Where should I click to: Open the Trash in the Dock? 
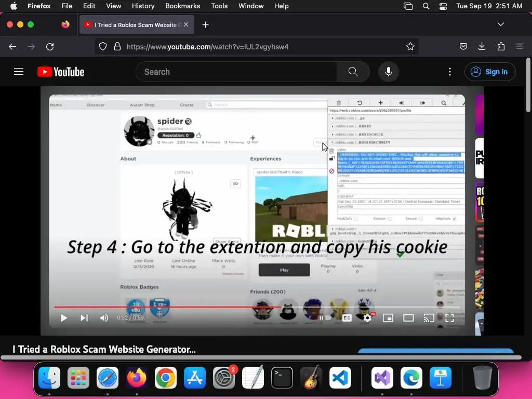(482, 377)
